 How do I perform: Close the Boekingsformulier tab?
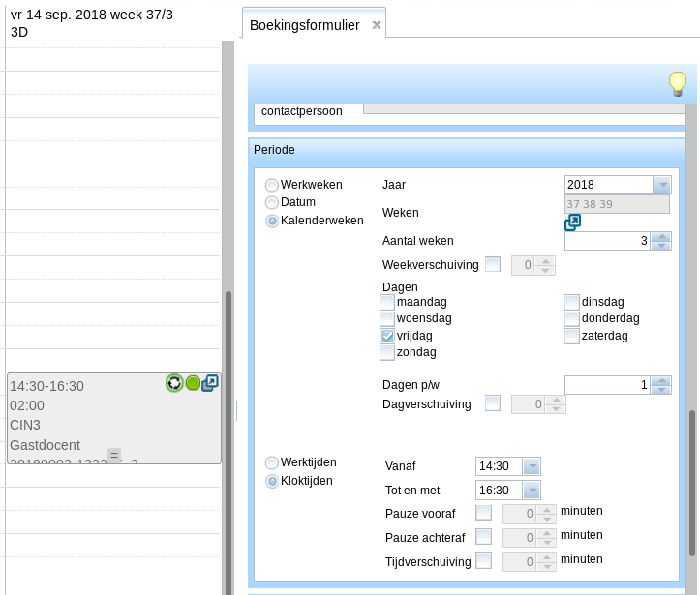coord(377,25)
